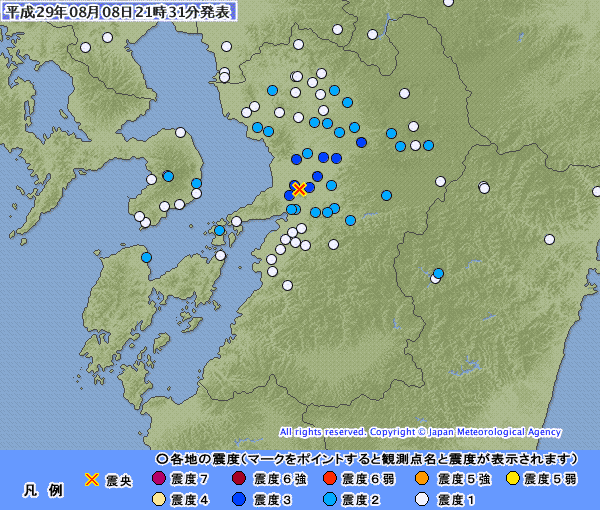Click the white marker at Shimabara peninsula's northern tip

180,133
